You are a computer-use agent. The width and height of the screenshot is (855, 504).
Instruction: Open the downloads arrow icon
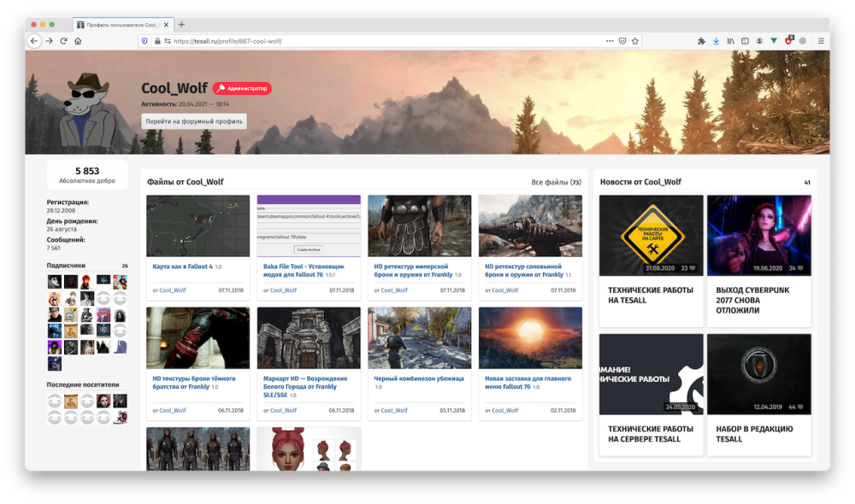pos(716,41)
